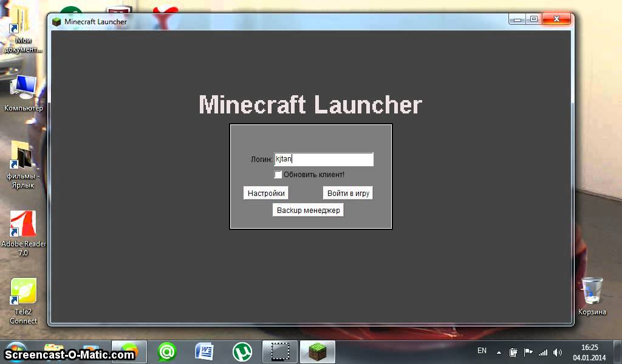Show hidden tray icons arrow

coord(499,352)
